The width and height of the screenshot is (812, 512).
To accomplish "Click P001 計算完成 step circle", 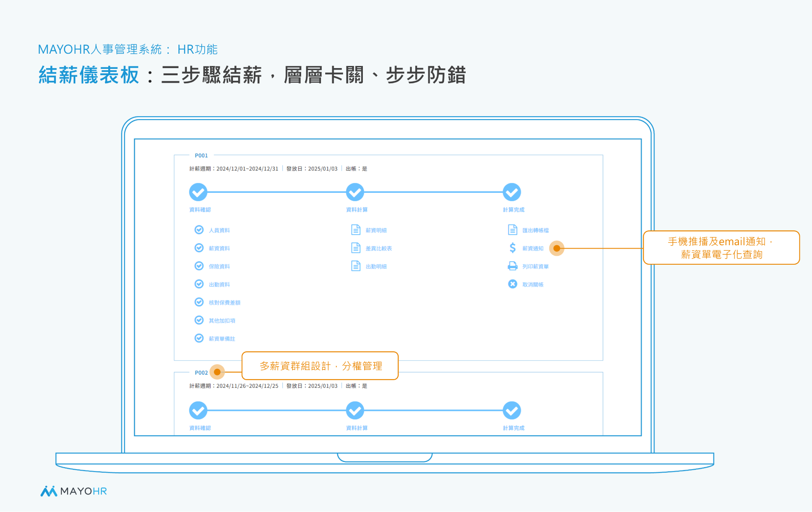I will [x=512, y=192].
